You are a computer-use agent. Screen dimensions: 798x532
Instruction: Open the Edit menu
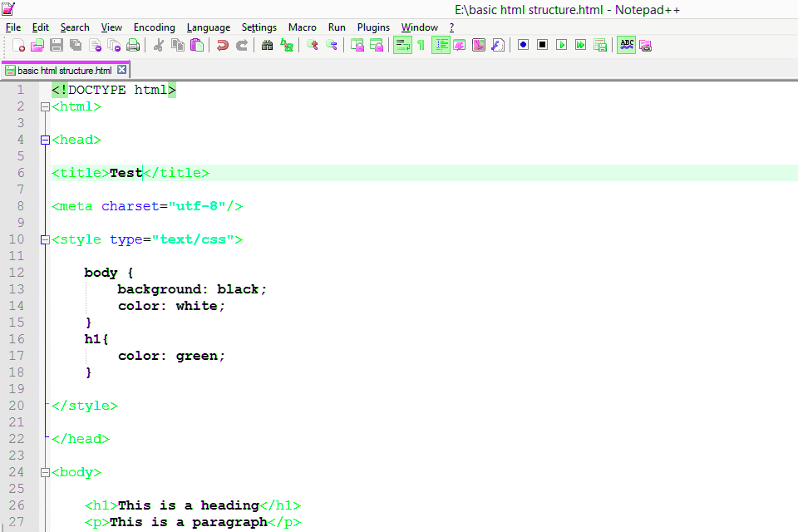(40, 27)
